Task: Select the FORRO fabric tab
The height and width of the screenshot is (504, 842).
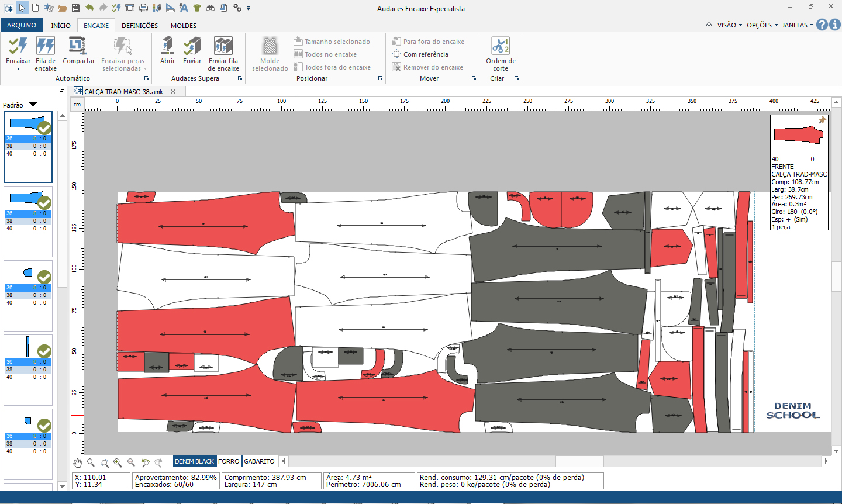Action: [229, 461]
